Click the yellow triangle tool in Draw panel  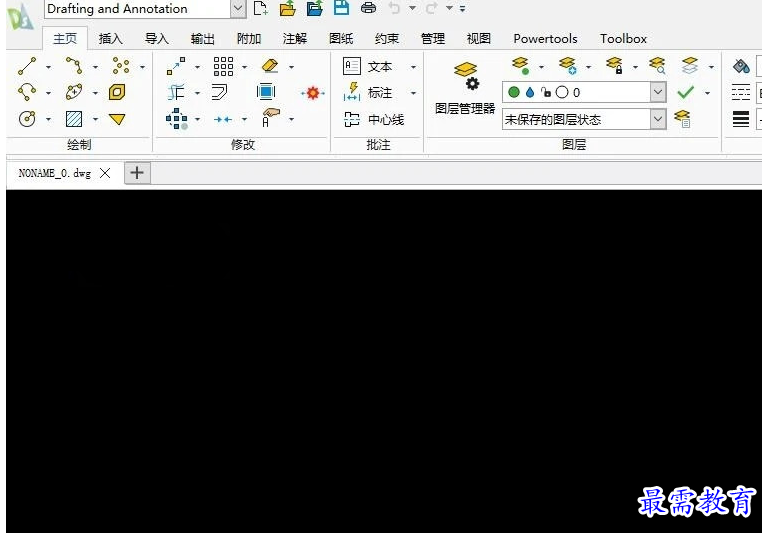[x=117, y=119]
